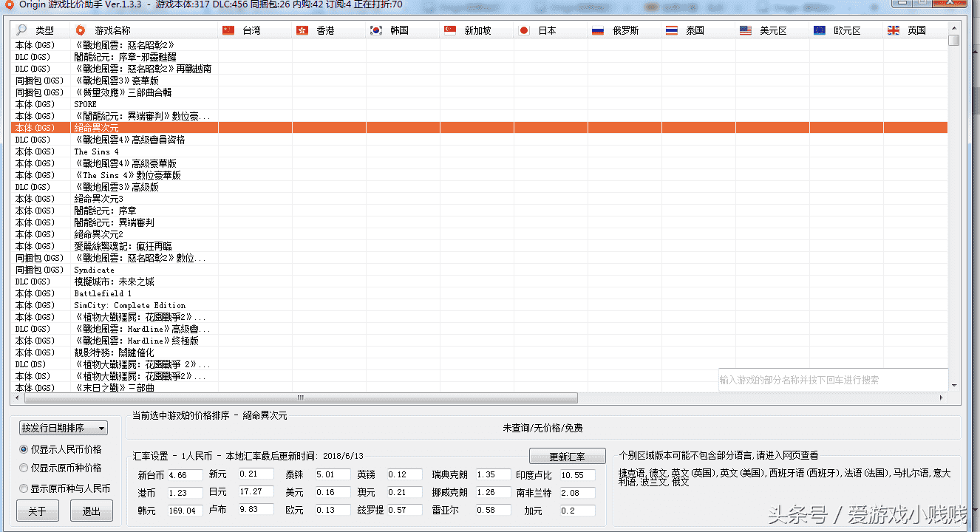Click the 泰铢 exchange rate field

pos(333,474)
